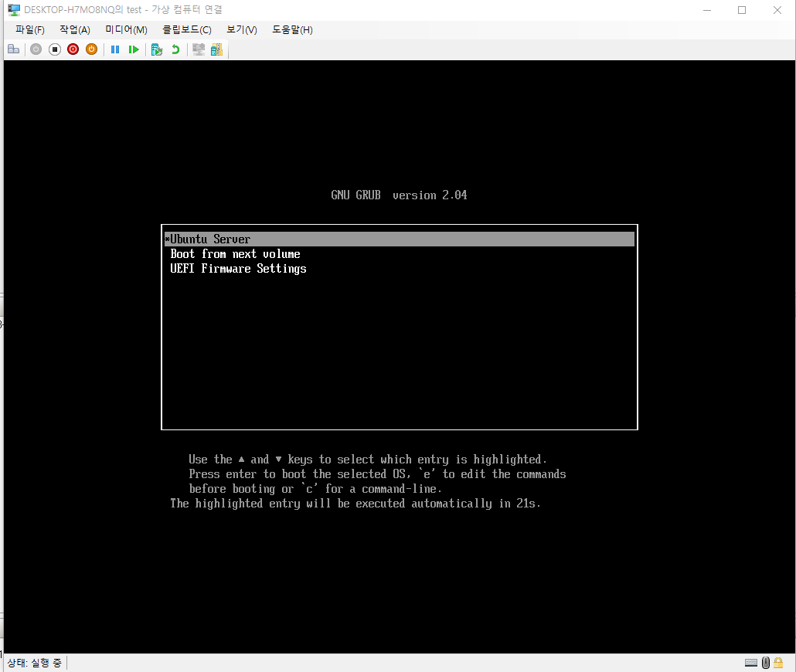This screenshot has width=796, height=672.
Task: Send Ctrl+Alt+Delete using the keys icon
Action: [14, 49]
